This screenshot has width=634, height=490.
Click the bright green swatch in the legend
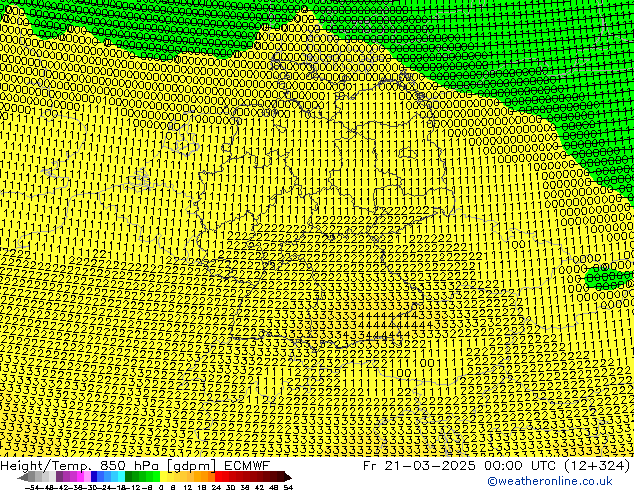pos(156,477)
